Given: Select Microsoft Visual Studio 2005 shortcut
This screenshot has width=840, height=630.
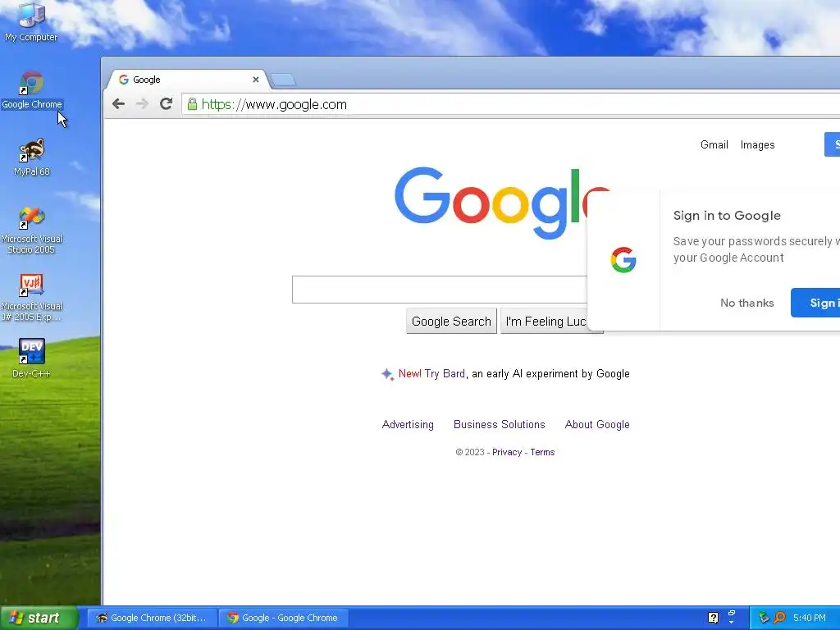Looking at the screenshot, I should [32, 231].
